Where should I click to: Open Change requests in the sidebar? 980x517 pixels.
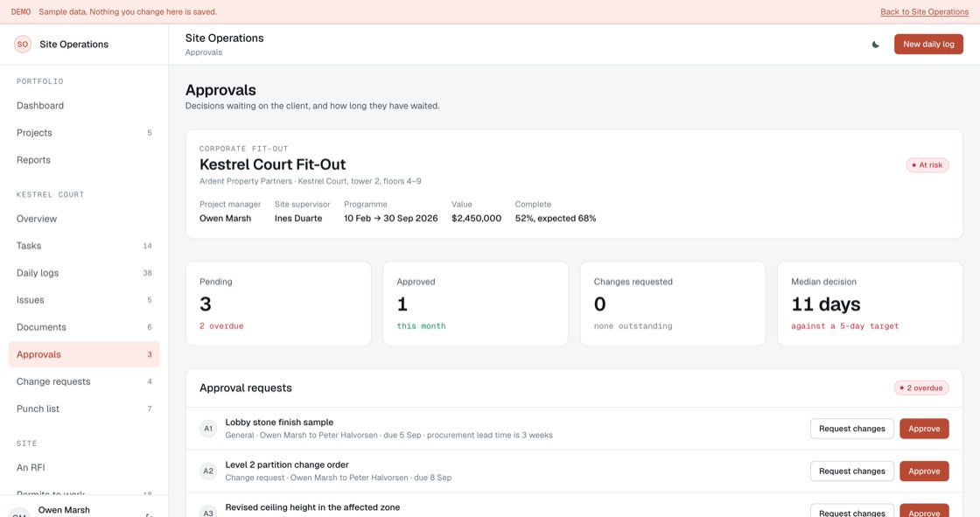[x=84, y=381]
